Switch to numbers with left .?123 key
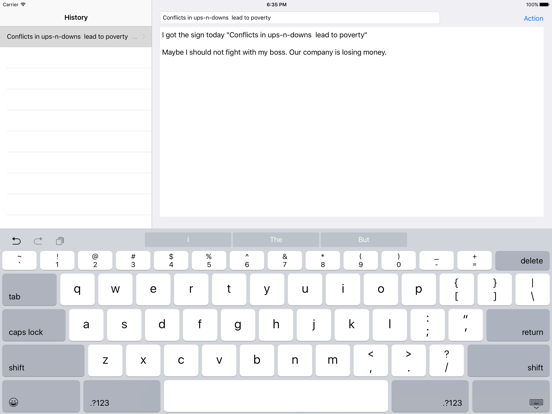552x414 pixels. (x=122, y=396)
